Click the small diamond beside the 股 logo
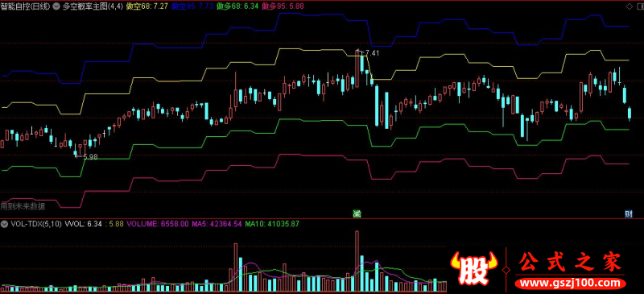This screenshot has height=294, width=644. click(506, 270)
